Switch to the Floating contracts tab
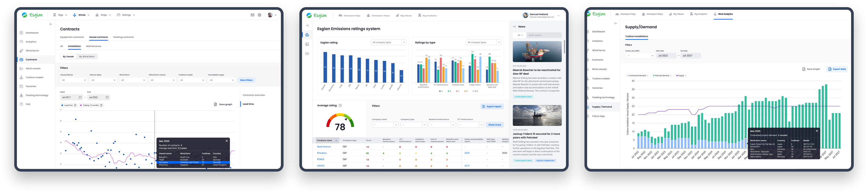Image resolution: width=868 pixels, height=193 pixels. point(123,37)
